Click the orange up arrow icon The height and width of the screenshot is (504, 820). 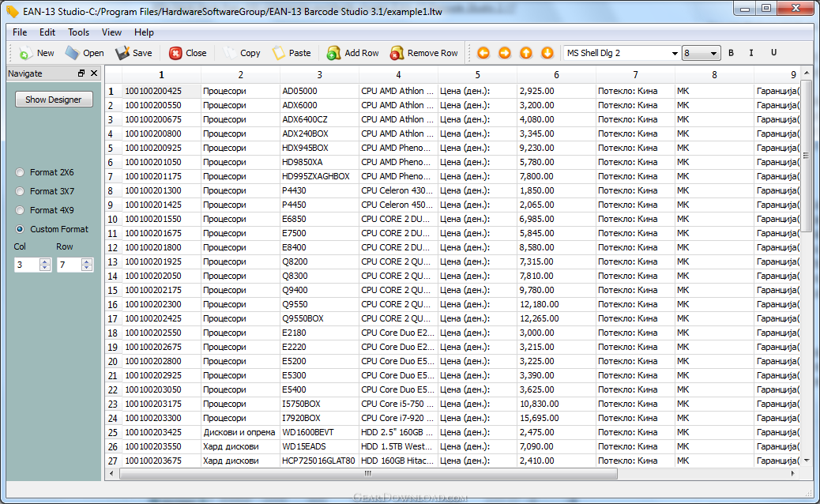(526, 53)
